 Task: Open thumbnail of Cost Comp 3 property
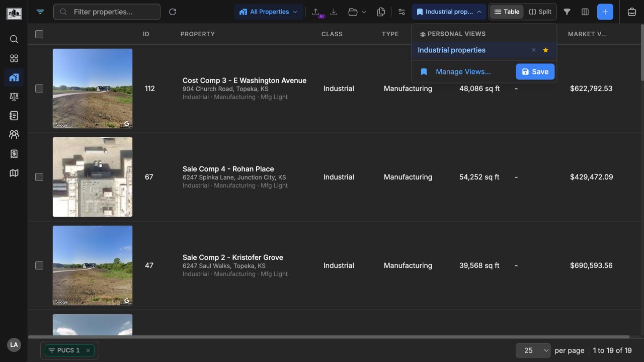coord(93,88)
